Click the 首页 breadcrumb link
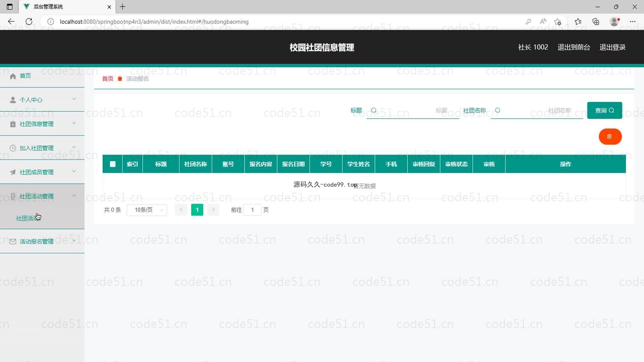This screenshot has width=644, height=362. click(108, 79)
